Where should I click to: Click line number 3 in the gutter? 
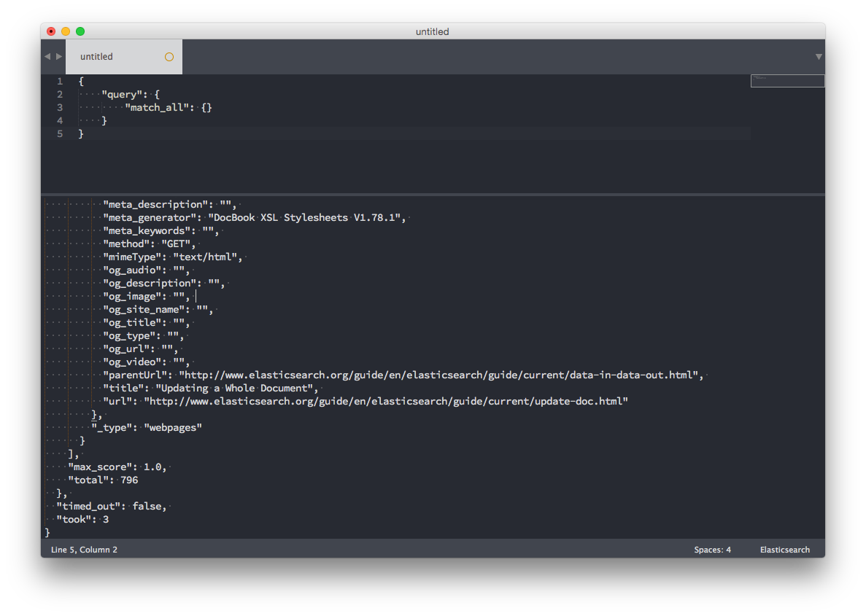[x=59, y=107]
